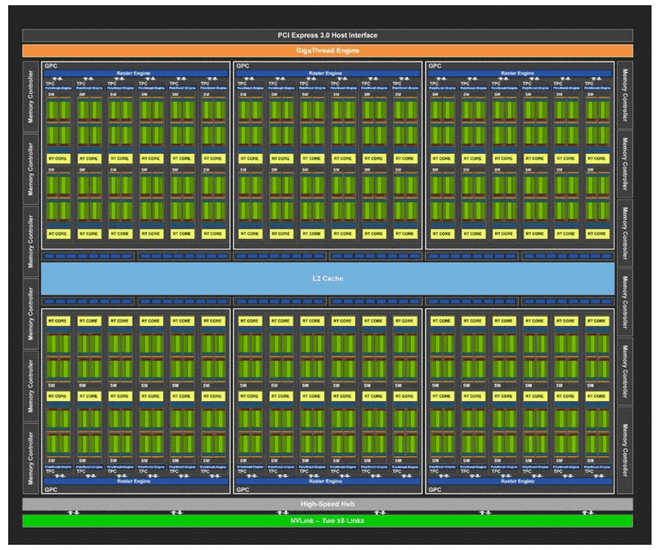The width and height of the screenshot is (656, 550).
Task: Click the green NVLink Two x8 Links bar
Action: coord(328,521)
